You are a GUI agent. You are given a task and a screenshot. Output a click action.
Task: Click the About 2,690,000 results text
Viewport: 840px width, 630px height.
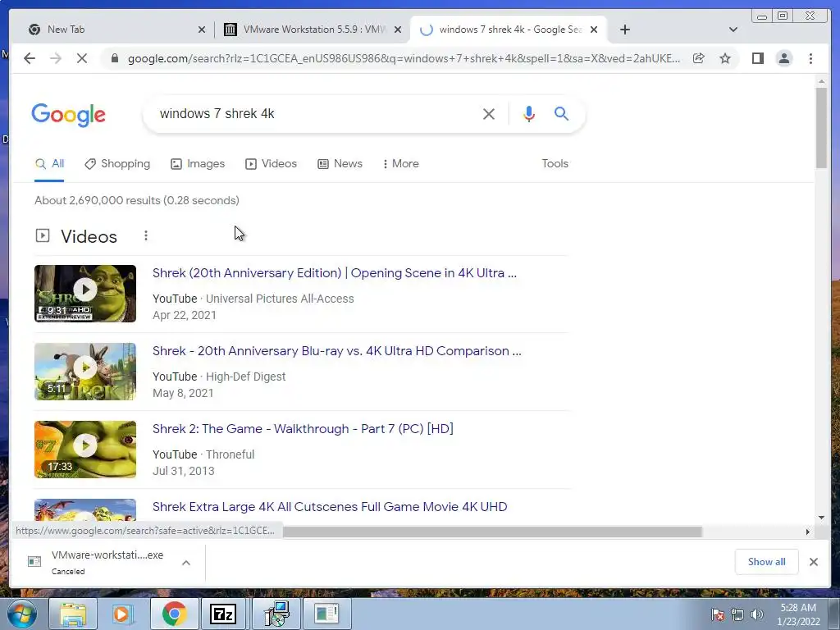137,200
